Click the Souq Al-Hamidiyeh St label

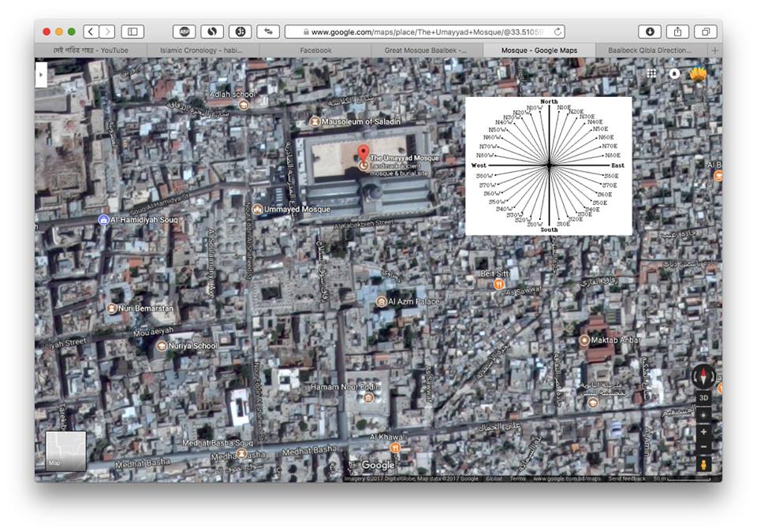coord(159,204)
